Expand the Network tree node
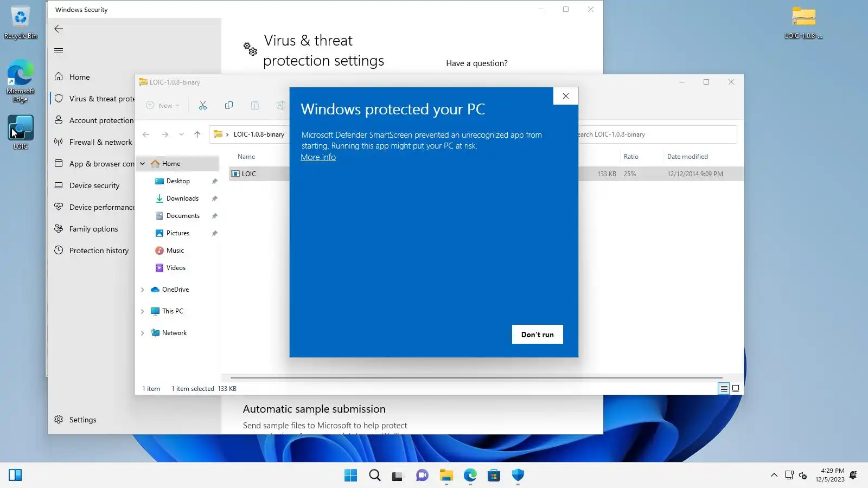The height and width of the screenshot is (488, 868). coord(143,333)
